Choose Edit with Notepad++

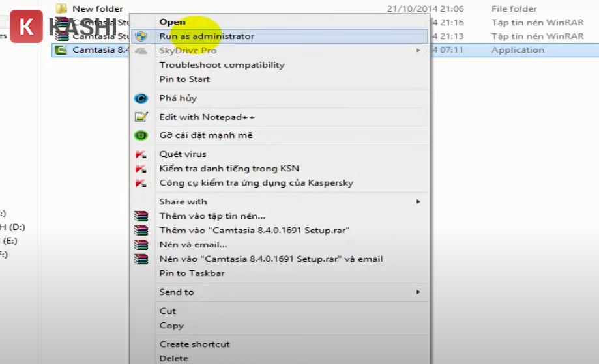click(207, 117)
